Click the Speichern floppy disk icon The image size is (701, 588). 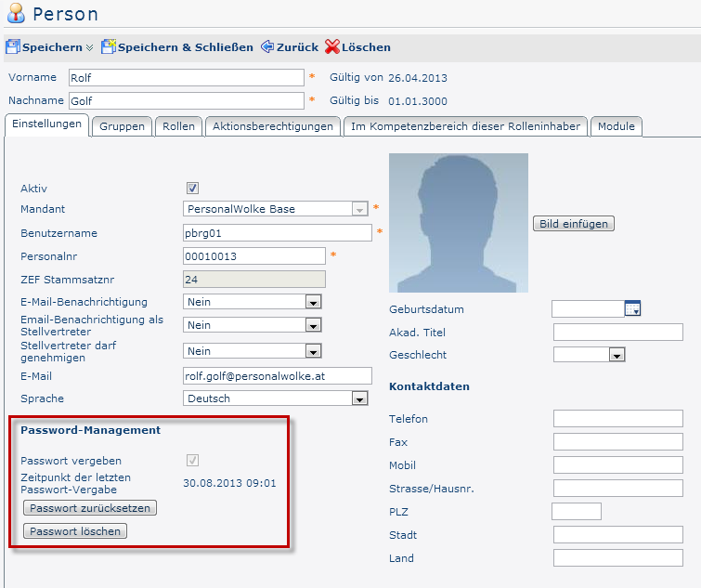13,46
